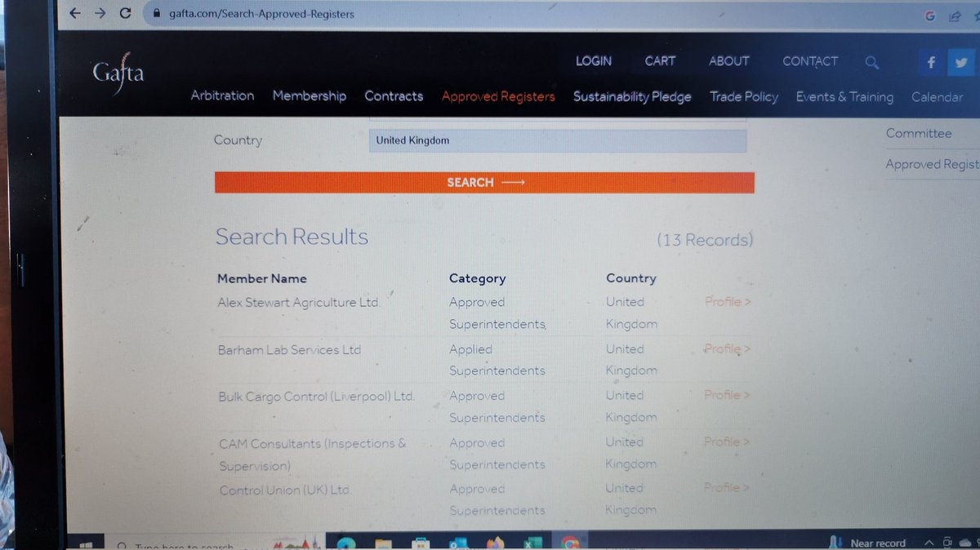Switch to Chrome in the taskbar

coord(570,543)
